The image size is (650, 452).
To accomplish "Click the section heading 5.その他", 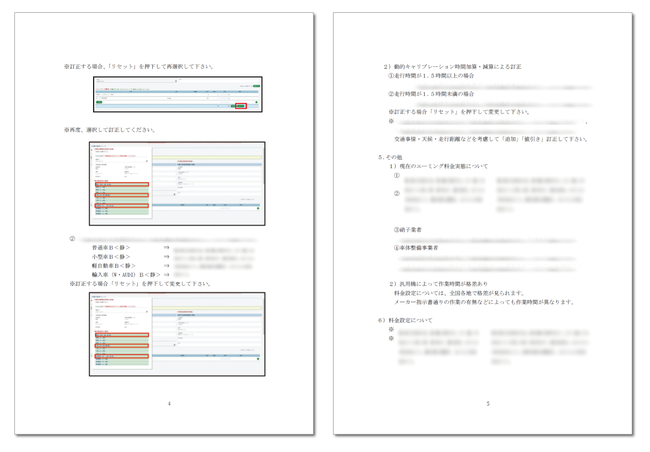I will point(390,157).
